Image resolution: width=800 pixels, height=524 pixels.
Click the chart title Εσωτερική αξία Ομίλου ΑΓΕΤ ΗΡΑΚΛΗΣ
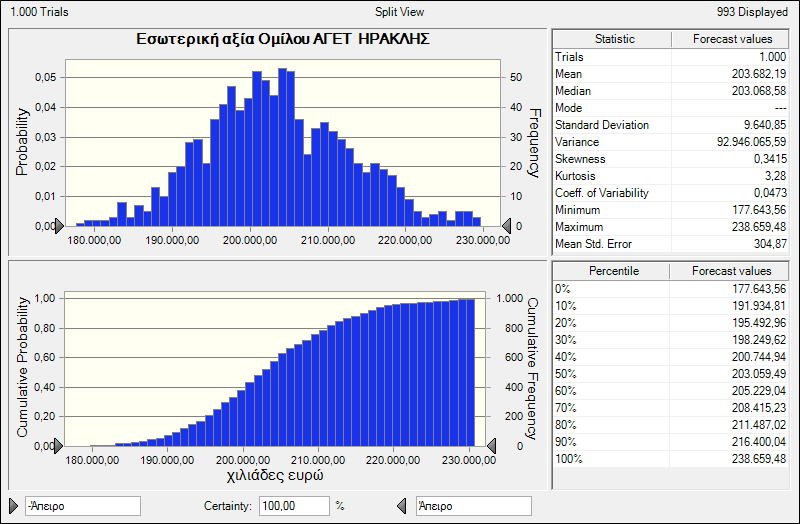283,39
